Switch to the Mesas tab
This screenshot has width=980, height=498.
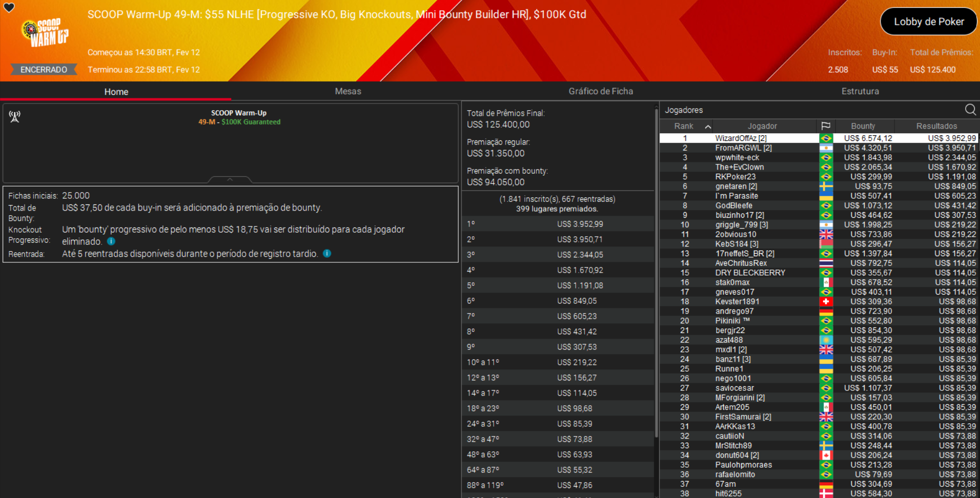(x=348, y=91)
